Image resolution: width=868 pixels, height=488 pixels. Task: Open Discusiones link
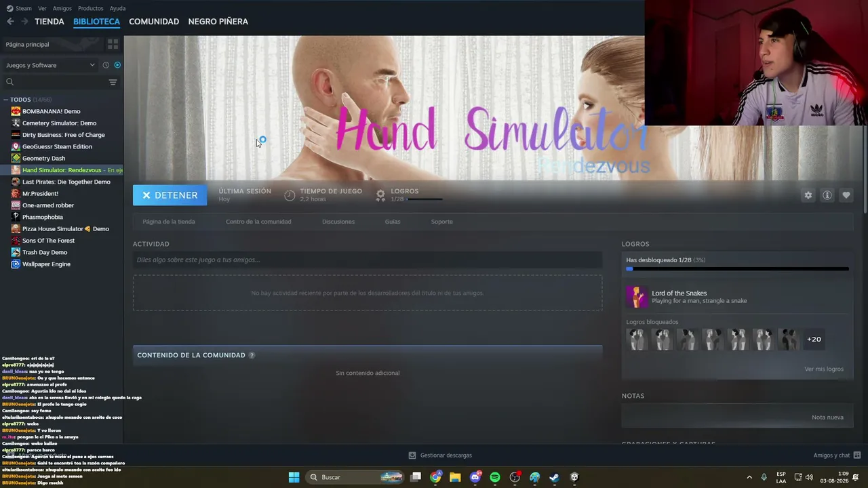tap(338, 222)
